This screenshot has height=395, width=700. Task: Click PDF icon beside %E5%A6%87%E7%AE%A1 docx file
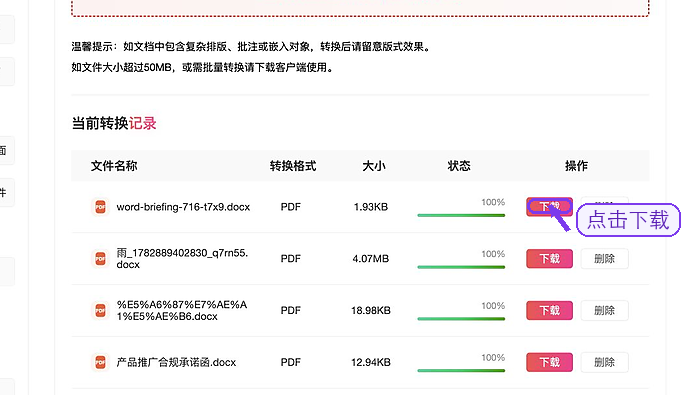100,310
